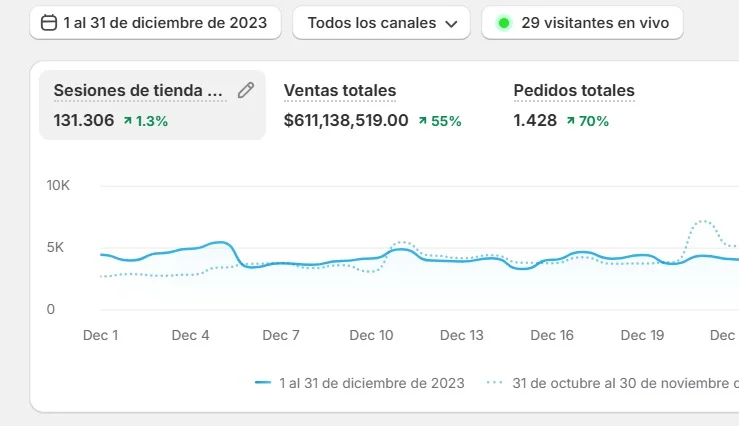Toggle the December 2023 legend series

click(x=371, y=382)
